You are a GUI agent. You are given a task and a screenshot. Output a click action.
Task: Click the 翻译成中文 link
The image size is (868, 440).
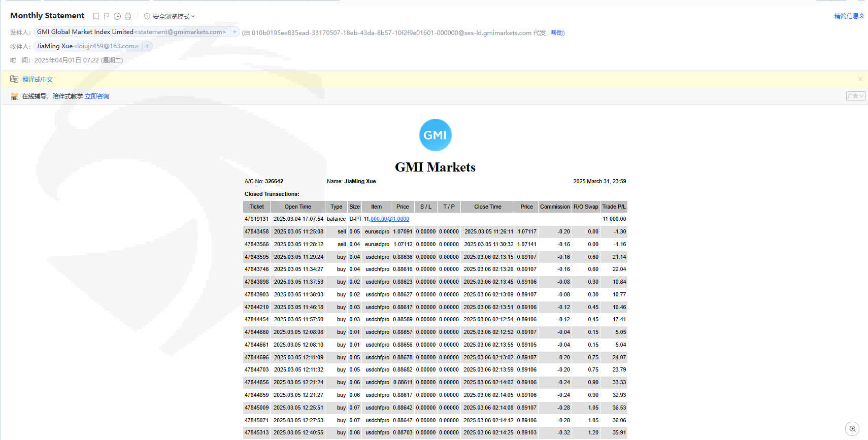(x=38, y=80)
